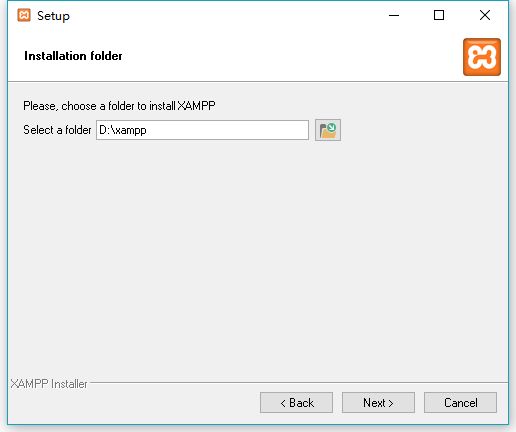This screenshot has height=432, width=516.
Task: Click the 'Select a folder' label
Action: click(57, 130)
